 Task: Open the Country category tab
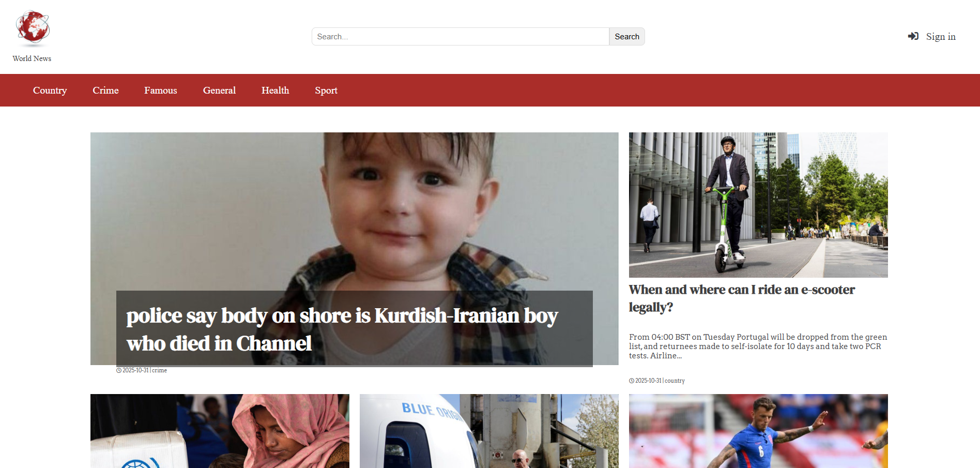(x=50, y=90)
